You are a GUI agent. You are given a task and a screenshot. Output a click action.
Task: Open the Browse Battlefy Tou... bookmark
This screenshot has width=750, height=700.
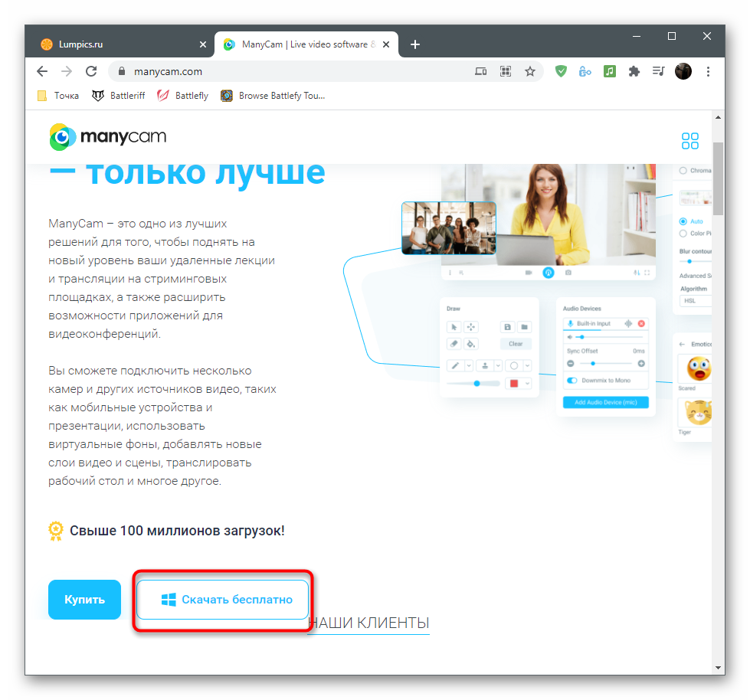(x=273, y=96)
